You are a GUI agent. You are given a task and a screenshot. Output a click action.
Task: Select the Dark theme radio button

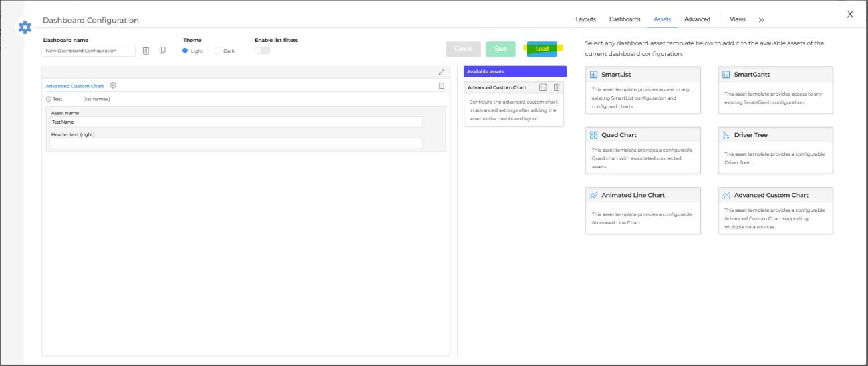[217, 51]
